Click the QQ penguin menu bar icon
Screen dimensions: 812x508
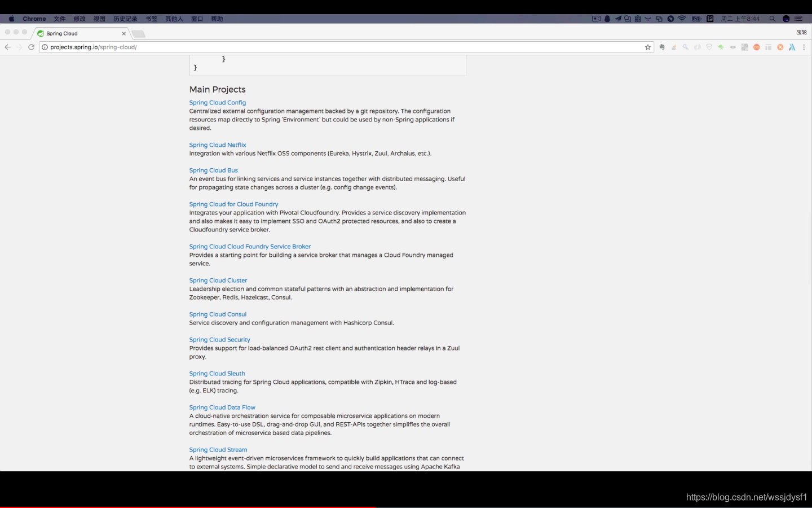(607, 19)
